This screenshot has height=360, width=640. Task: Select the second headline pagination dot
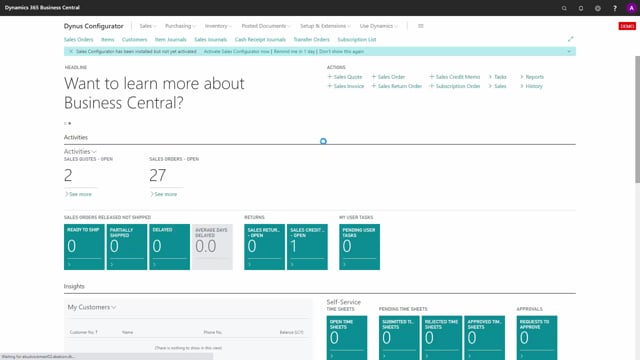click(70, 123)
